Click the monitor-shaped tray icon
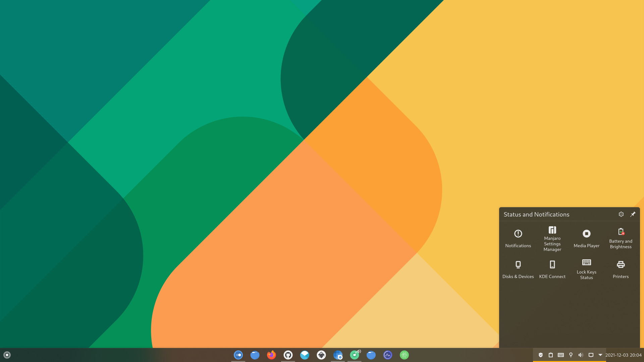Image resolution: width=644 pixels, height=362 pixels. point(591,355)
